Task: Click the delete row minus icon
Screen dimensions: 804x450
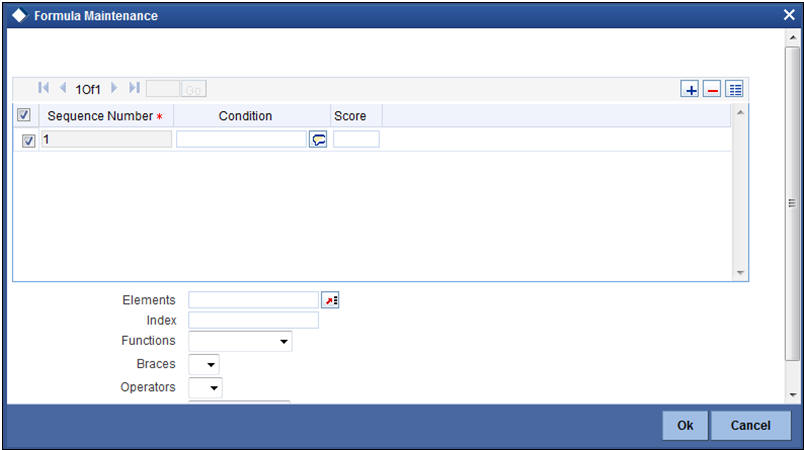Action: tap(712, 89)
